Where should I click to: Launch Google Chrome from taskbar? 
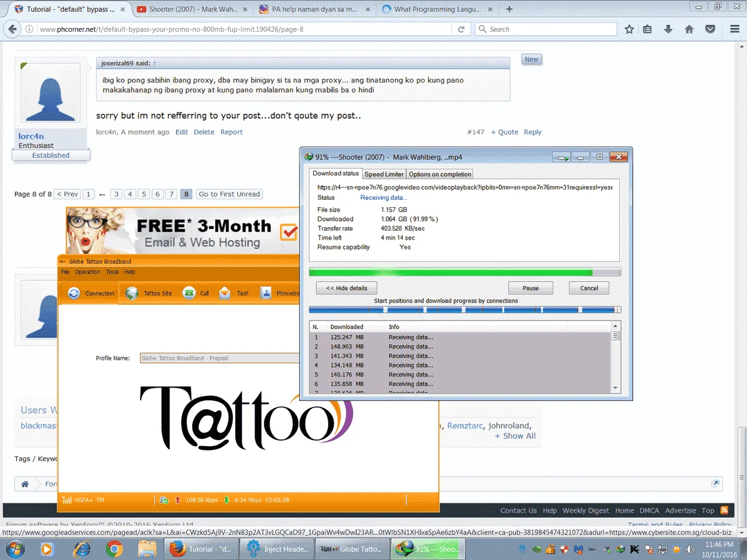tap(115, 549)
